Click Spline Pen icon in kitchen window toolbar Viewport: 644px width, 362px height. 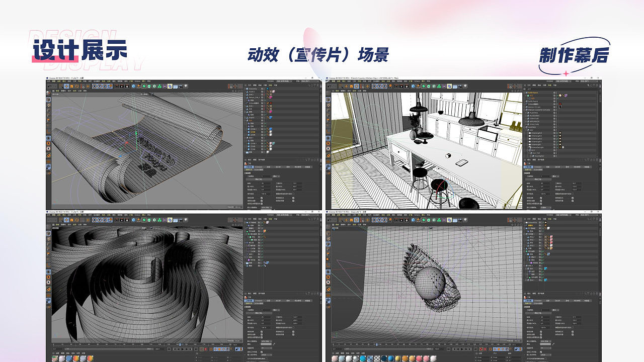tap(418, 86)
